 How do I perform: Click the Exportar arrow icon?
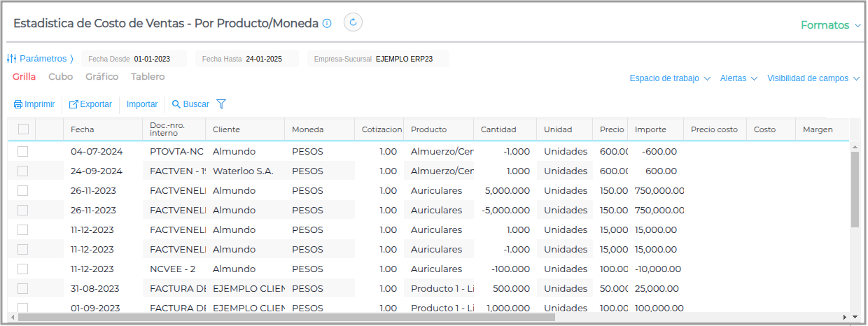click(73, 104)
